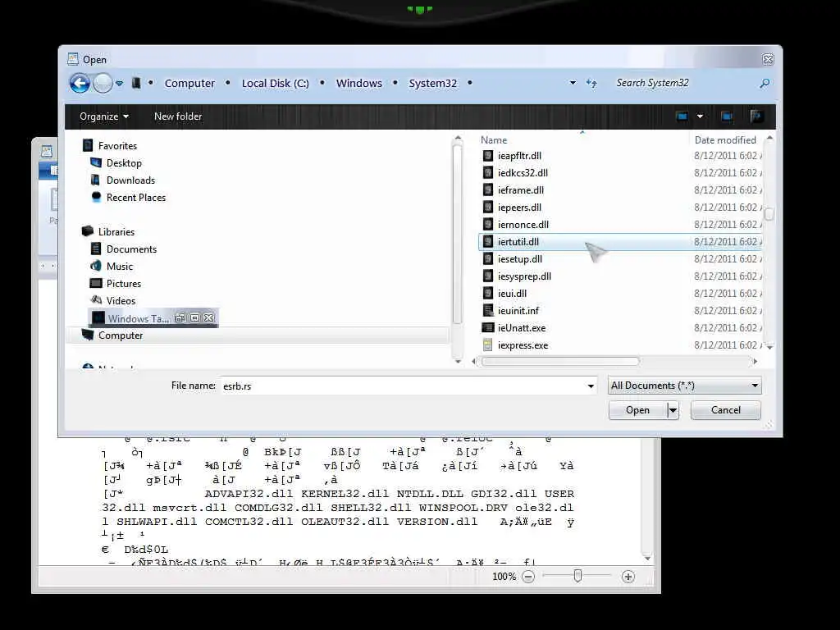Click the Windows Ta... thumbnail label
The image size is (840, 630).
click(x=138, y=318)
